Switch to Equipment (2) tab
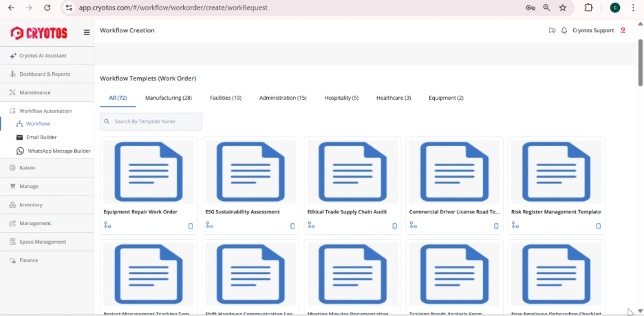Image resolution: width=644 pixels, height=316 pixels. (x=446, y=98)
